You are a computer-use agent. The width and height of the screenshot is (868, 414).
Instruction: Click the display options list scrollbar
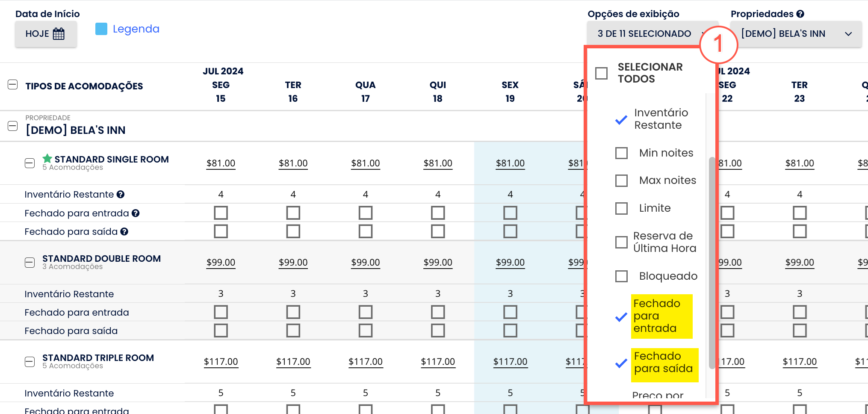point(712,263)
